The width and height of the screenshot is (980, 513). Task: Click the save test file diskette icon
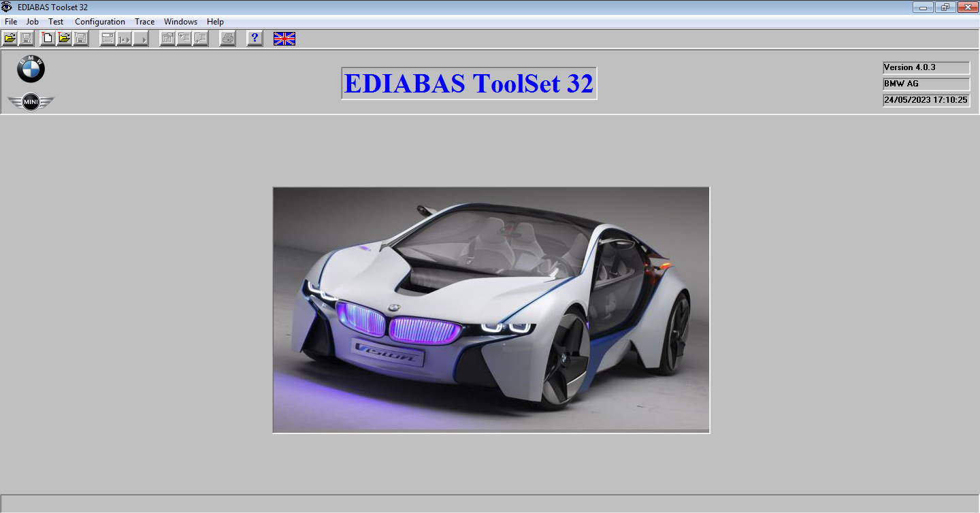[81, 38]
